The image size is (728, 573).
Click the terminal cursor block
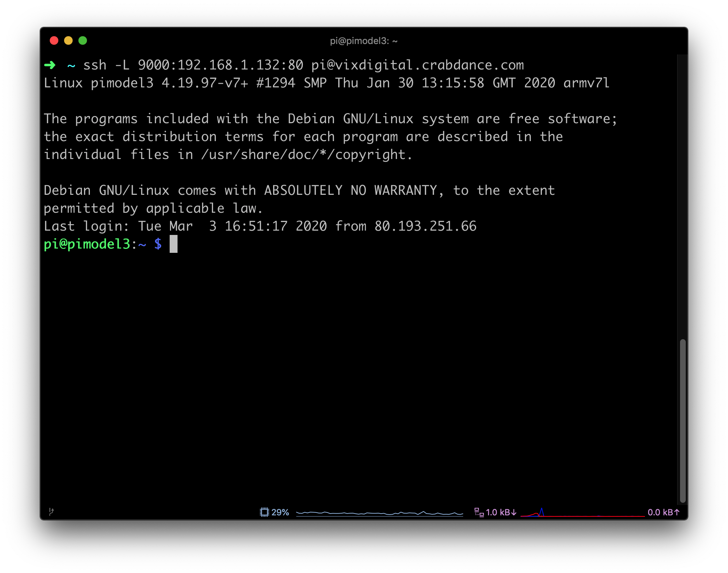[x=174, y=244]
